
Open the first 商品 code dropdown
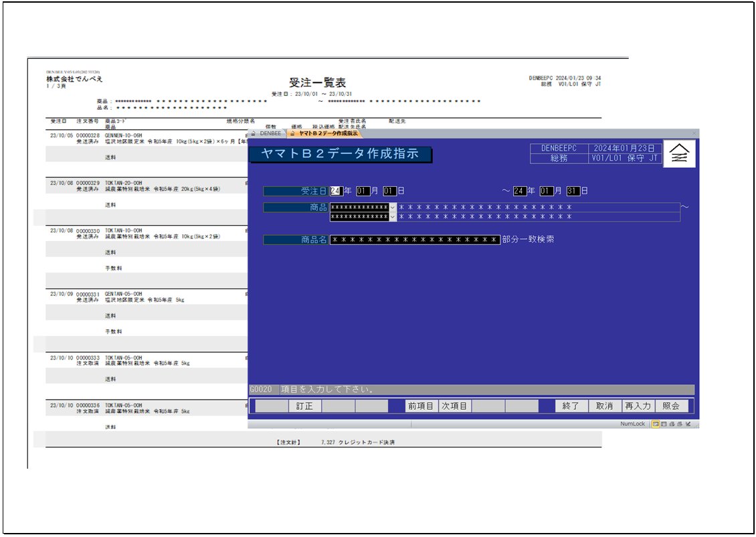pos(393,208)
